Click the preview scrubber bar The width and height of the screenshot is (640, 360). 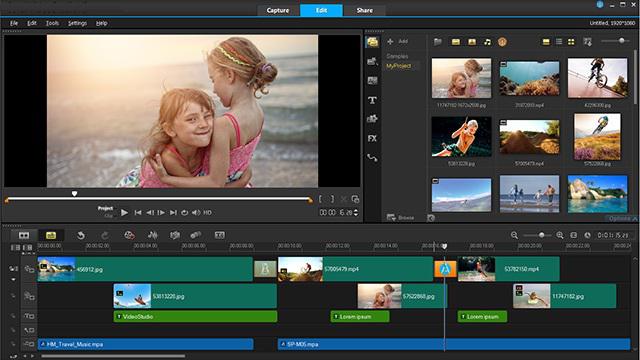click(159, 199)
